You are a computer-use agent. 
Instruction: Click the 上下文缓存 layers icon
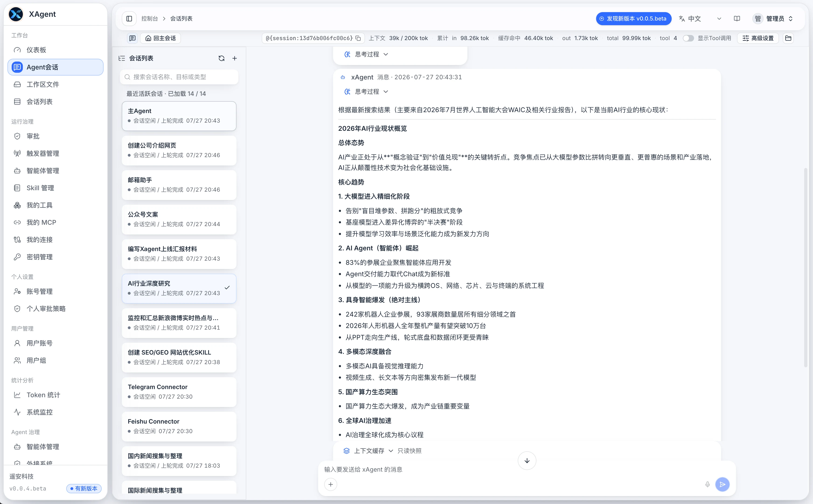click(x=347, y=451)
